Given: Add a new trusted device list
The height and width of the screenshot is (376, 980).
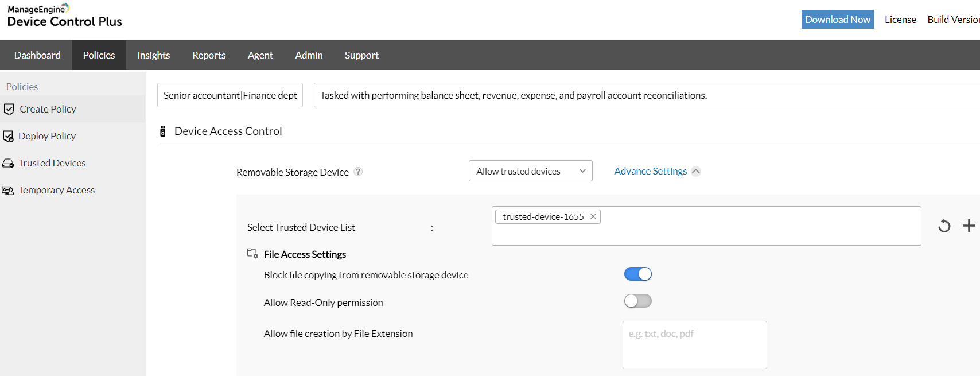Looking at the screenshot, I should [x=969, y=226].
